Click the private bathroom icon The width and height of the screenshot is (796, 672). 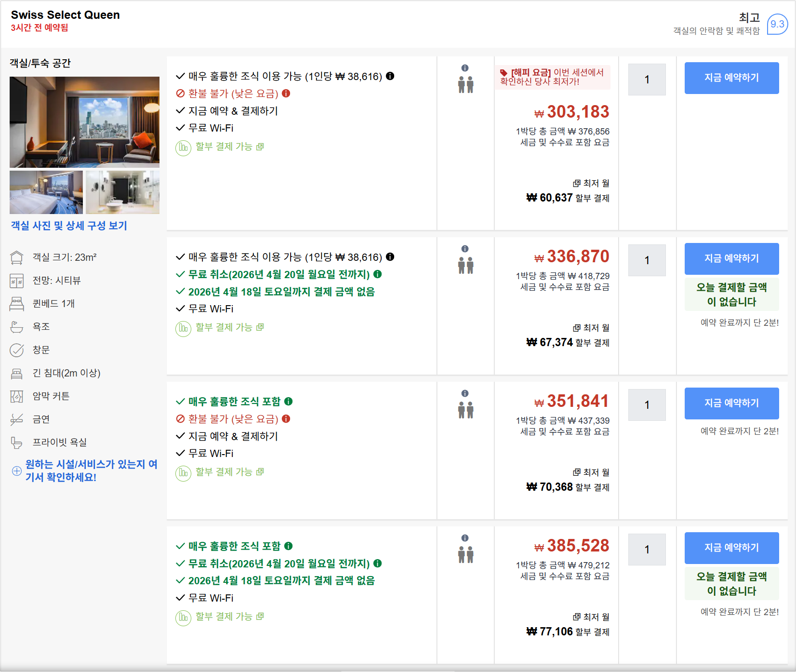(17, 443)
